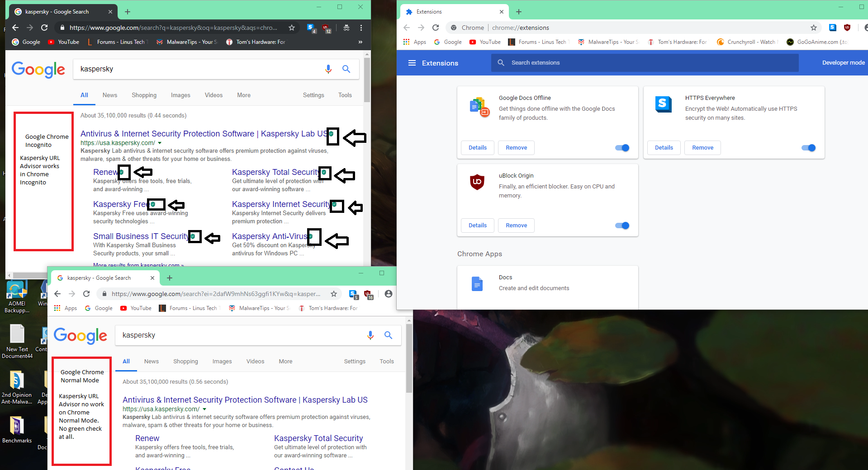The height and width of the screenshot is (470, 868).
Task: Open the Extensions hamburger main menu
Action: 412,63
